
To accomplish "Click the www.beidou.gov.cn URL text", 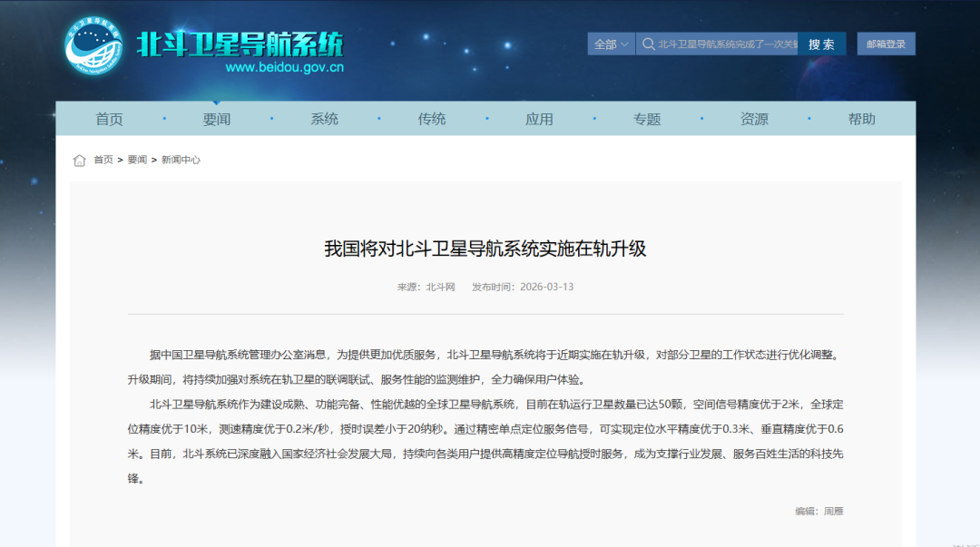I will point(284,67).
